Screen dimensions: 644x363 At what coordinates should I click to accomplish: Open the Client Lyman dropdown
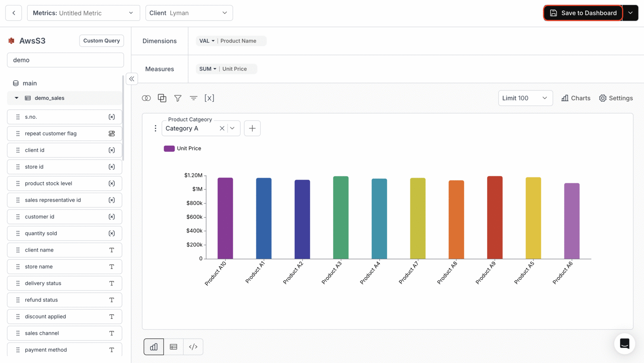click(x=189, y=13)
